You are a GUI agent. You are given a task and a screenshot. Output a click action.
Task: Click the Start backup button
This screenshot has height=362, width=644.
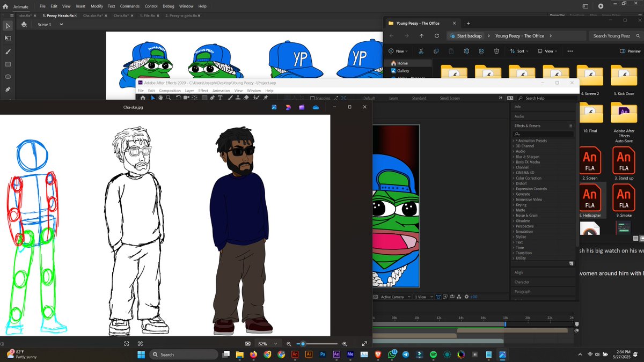pyautogui.click(x=466, y=36)
